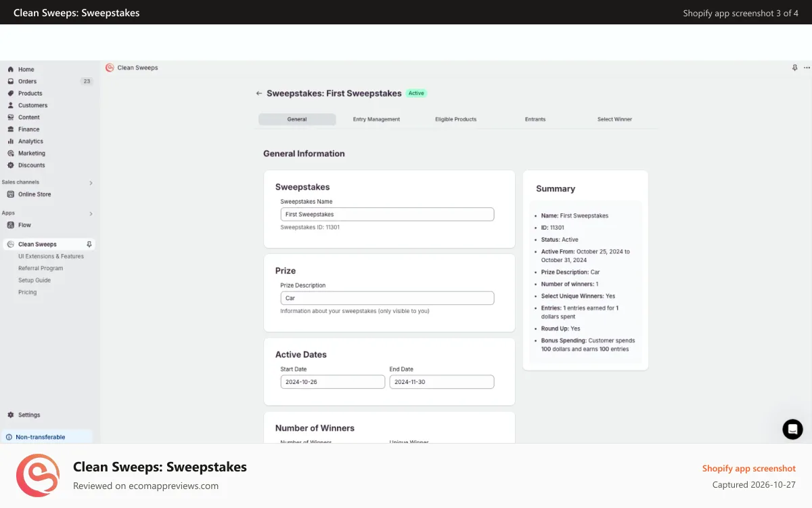
Task: Open the Eligible Products tab
Action: click(x=455, y=119)
